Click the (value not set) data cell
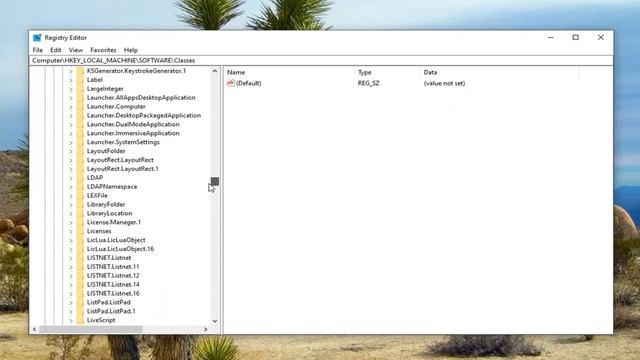 (444, 83)
